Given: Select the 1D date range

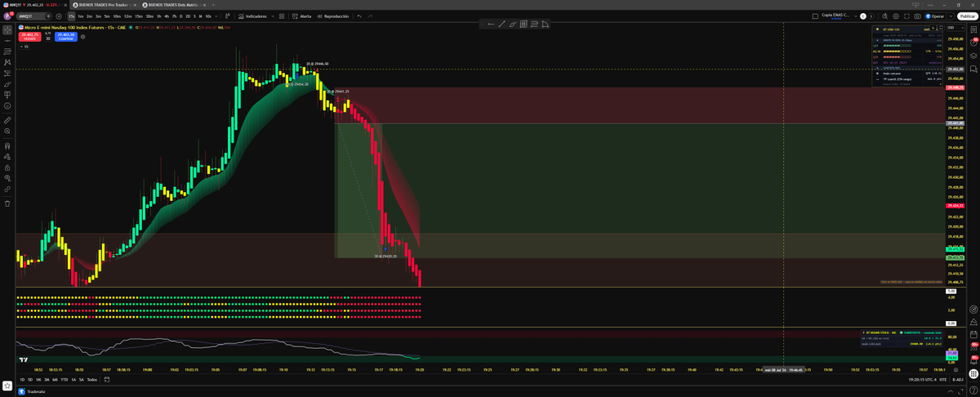Looking at the screenshot, I should point(22,379).
